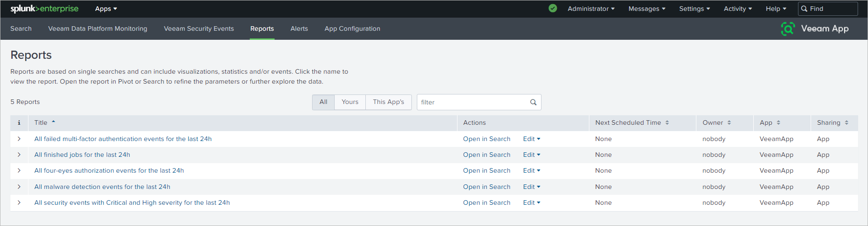Click the reports filter text field
The width and height of the screenshot is (868, 226).
(x=472, y=102)
